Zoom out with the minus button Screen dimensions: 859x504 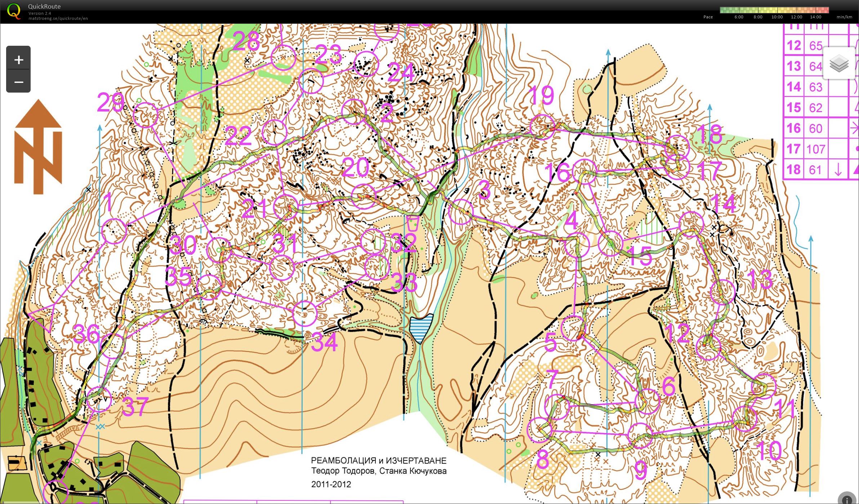click(18, 82)
